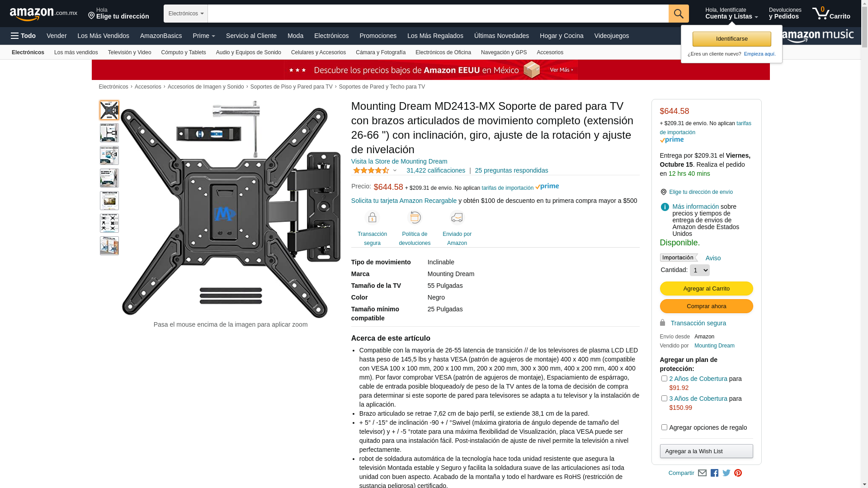
Task: Click the search magnifier button
Action: click(x=679, y=14)
